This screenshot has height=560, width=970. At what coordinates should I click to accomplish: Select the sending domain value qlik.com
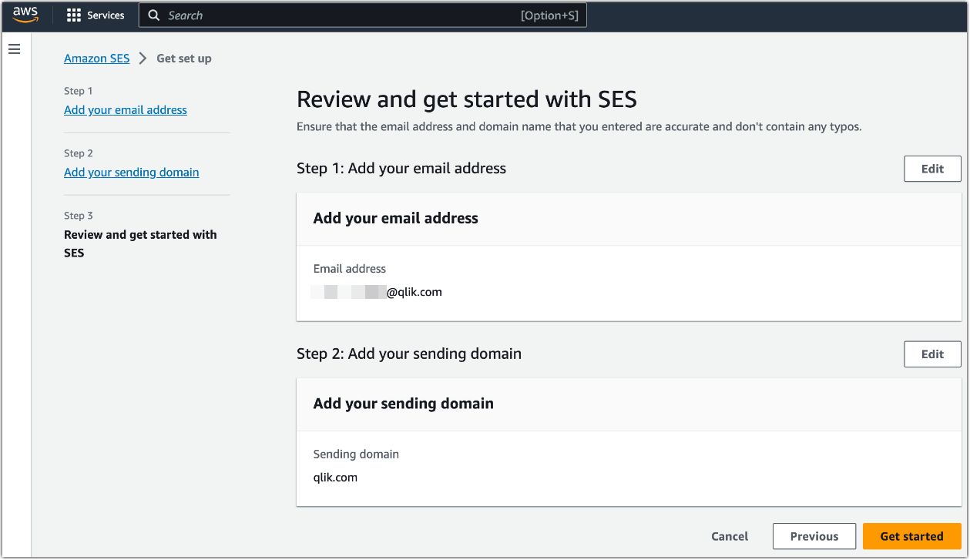(x=336, y=477)
